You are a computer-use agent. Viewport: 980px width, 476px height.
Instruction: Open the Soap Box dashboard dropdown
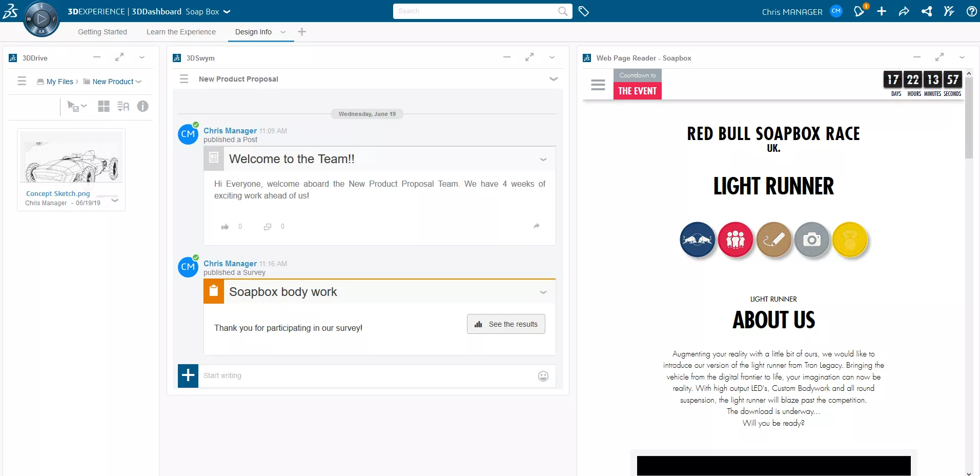(226, 11)
